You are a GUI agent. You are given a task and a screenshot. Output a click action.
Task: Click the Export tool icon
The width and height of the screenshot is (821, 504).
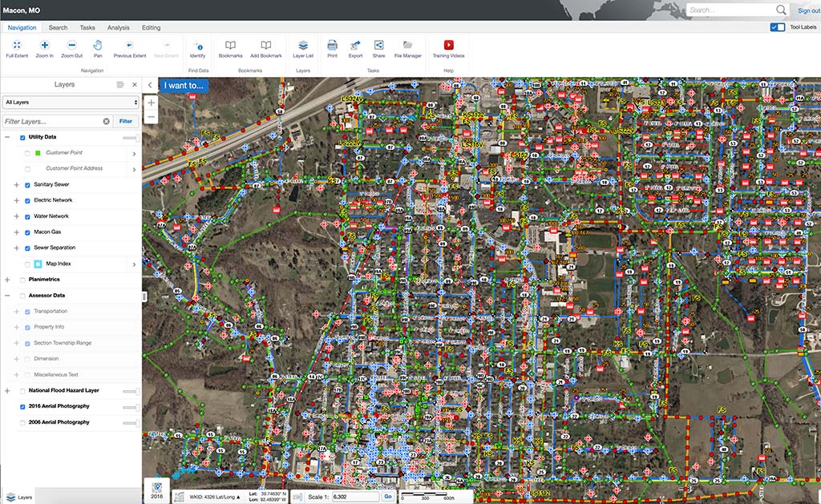click(x=355, y=46)
